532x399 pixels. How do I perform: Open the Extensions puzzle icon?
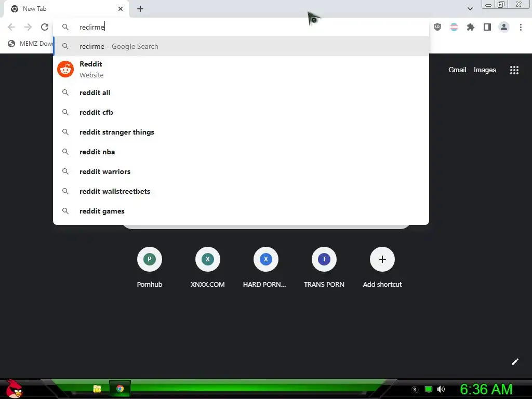point(471,27)
